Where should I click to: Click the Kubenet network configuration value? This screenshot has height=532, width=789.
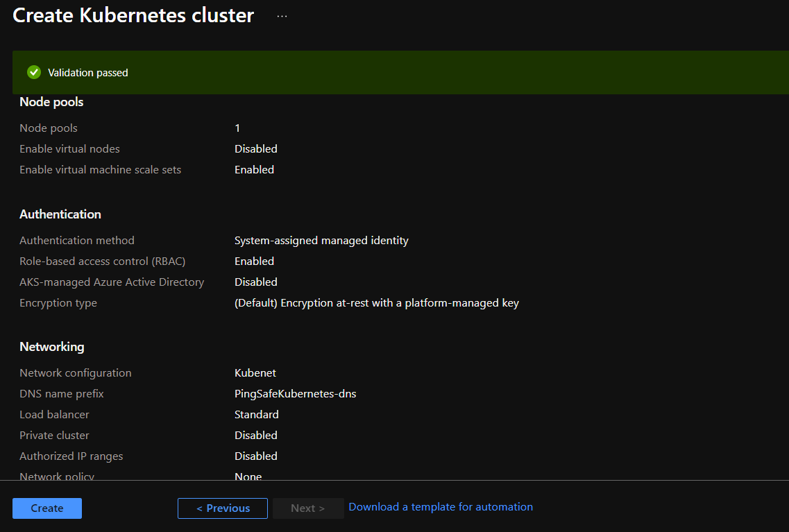pyautogui.click(x=255, y=373)
